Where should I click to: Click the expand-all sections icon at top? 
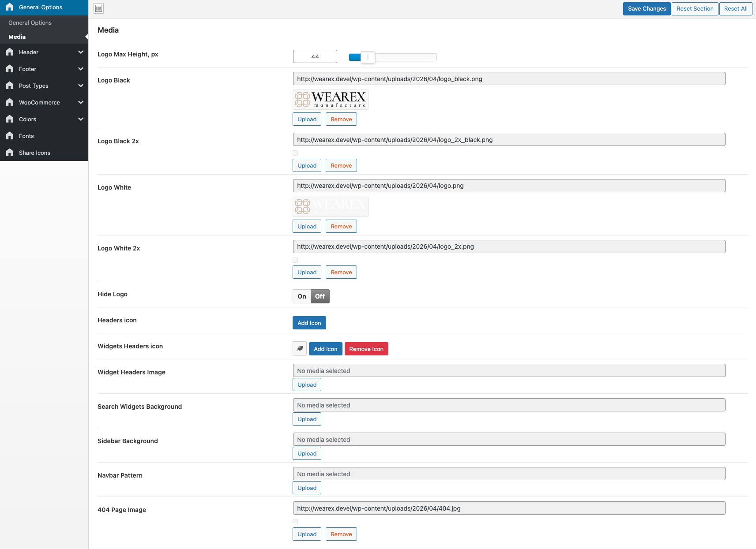(x=99, y=8)
